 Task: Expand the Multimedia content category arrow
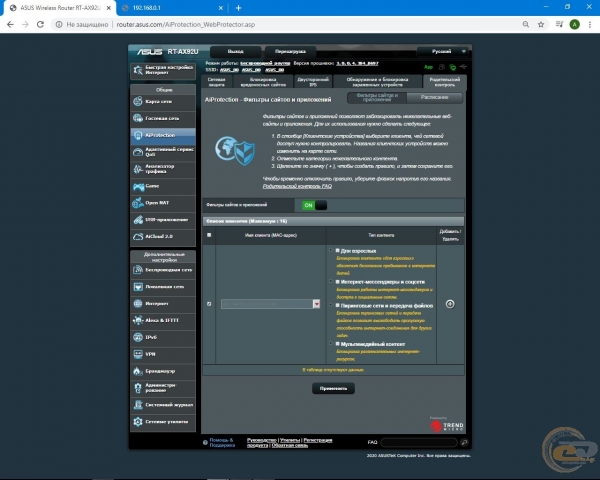331,344
